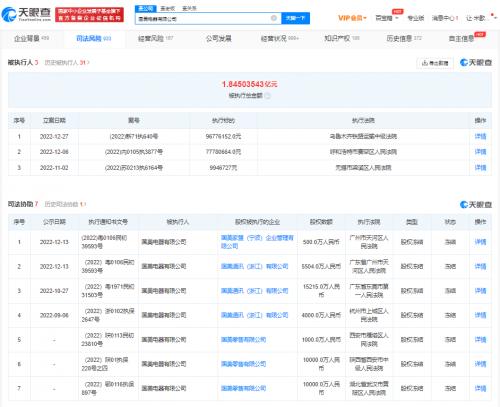Click the date 2022-12-27 in executed list
Viewport: 500px width, 407px height.
(54, 136)
